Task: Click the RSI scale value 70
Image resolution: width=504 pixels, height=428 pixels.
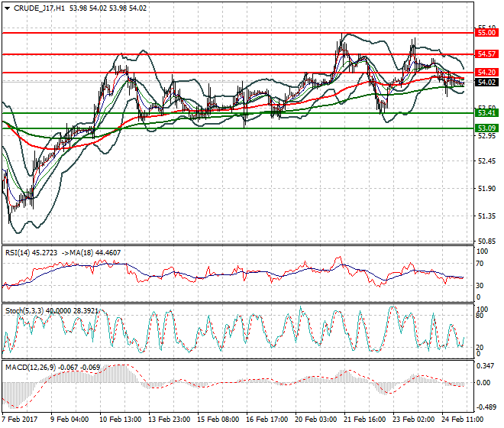Action: click(480, 264)
